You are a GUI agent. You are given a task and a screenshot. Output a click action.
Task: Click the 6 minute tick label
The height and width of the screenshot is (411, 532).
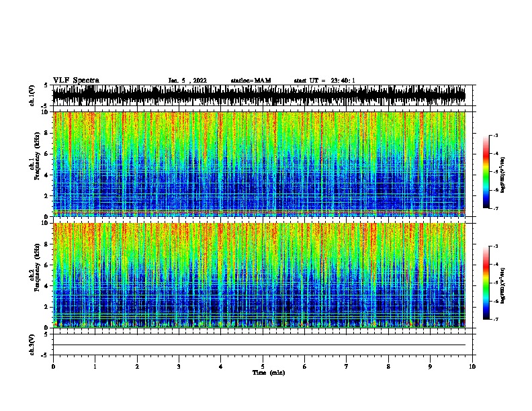(305, 367)
